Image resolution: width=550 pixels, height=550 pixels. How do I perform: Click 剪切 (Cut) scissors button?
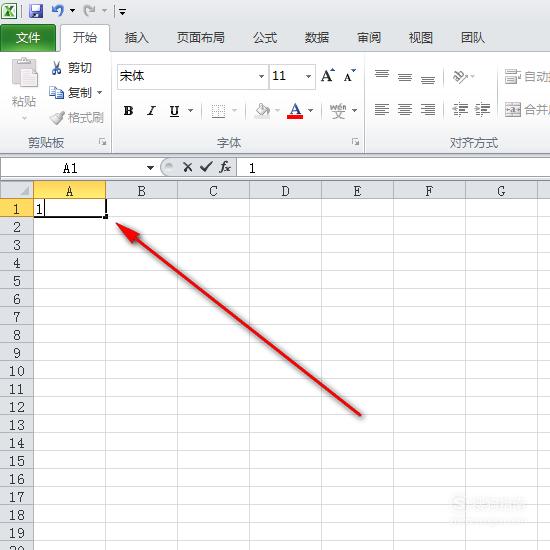point(72,68)
